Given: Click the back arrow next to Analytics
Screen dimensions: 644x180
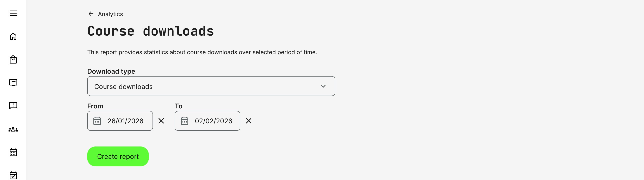Looking at the screenshot, I should pyautogui.click(x=91, y=14).
